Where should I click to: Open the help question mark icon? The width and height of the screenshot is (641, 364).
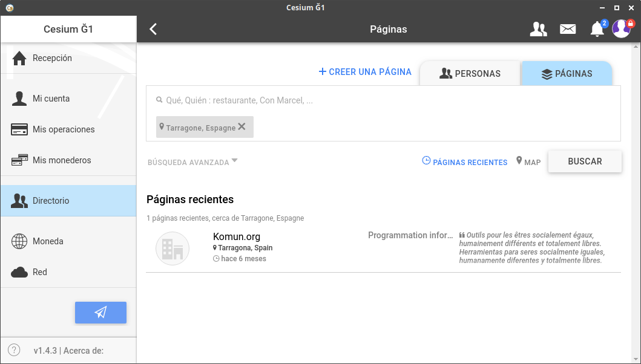(x=14, y=350)
